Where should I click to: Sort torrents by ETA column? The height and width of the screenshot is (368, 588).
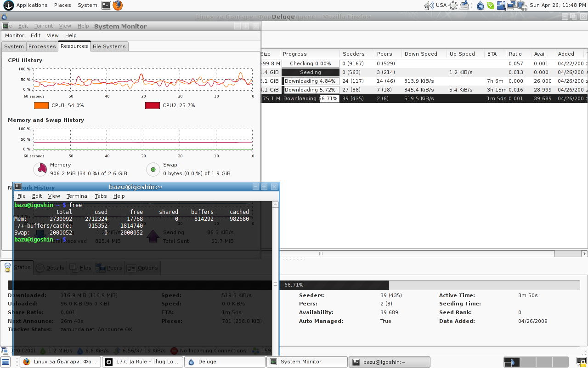click(495, 54)
